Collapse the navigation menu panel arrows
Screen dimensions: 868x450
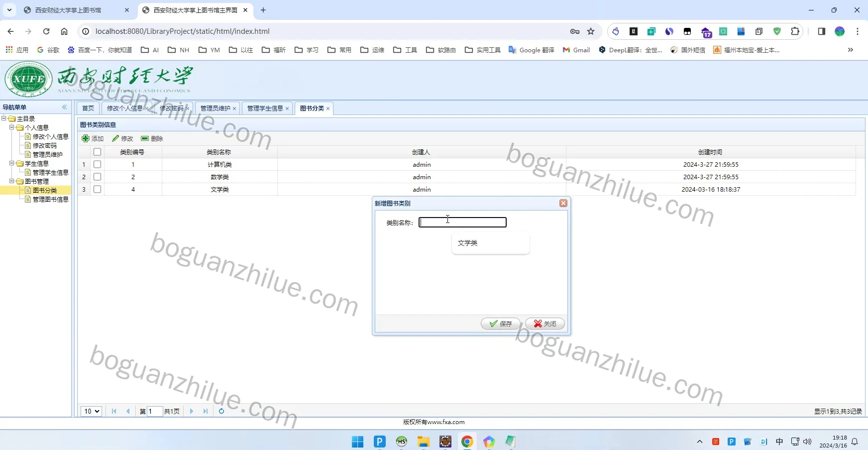click(x=64, y=107)
